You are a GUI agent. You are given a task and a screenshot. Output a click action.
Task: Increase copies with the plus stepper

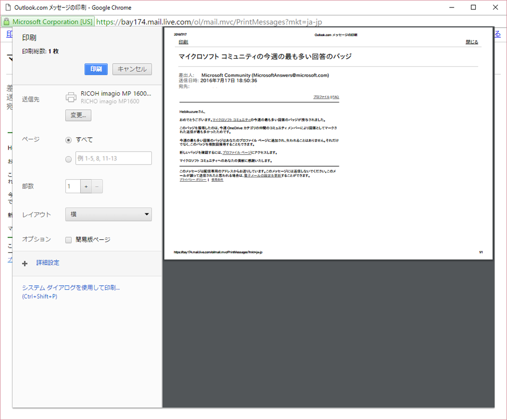coord(86,186)
